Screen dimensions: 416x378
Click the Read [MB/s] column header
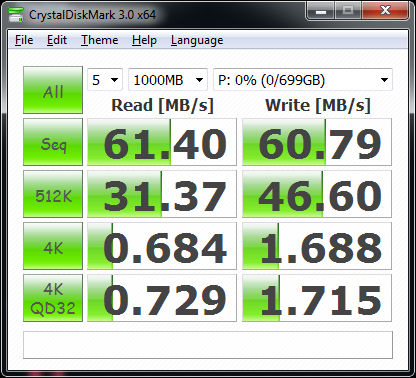pos(162,105)
